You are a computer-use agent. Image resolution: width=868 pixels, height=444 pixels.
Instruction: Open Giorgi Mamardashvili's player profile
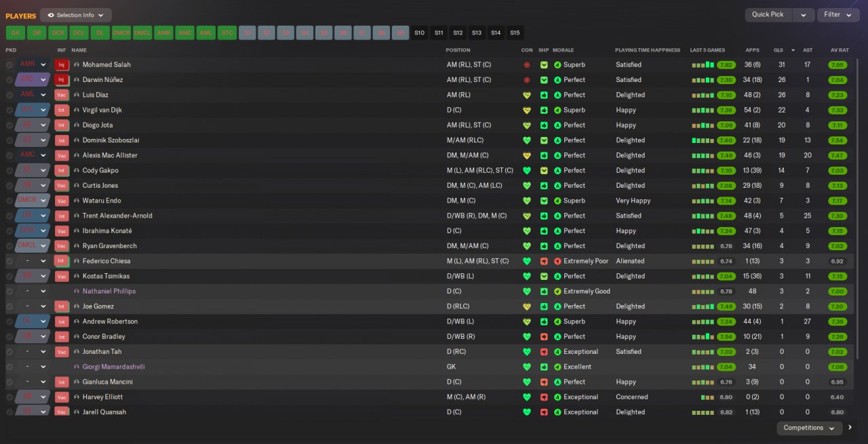point(113,367)
